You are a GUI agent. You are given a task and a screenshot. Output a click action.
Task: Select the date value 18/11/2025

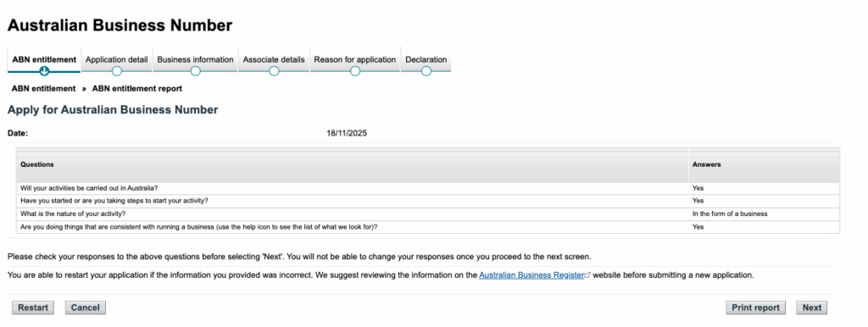pos(347,133)
